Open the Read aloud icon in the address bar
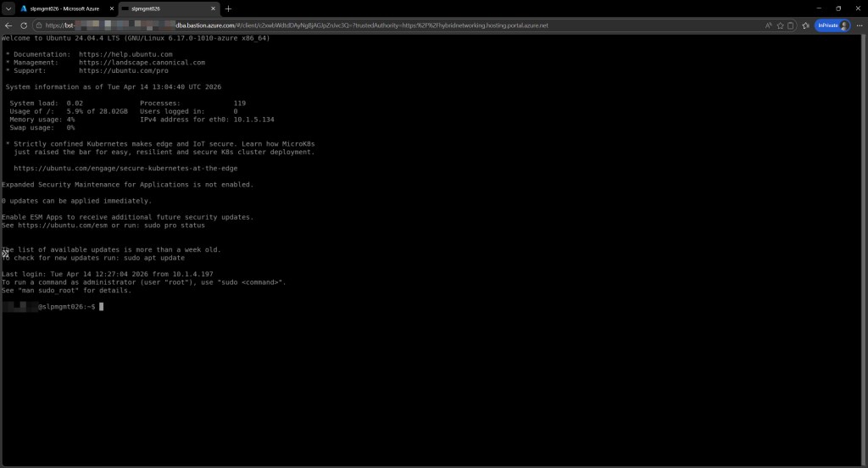The height and width of the screenshot is (468, 868). 768,25
